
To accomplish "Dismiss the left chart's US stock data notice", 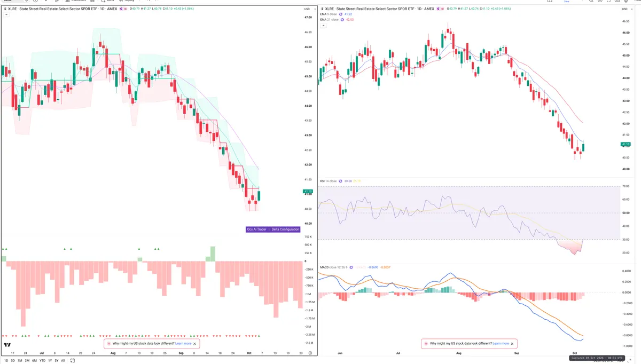I will pyautogui.click(x=195, y=344).
